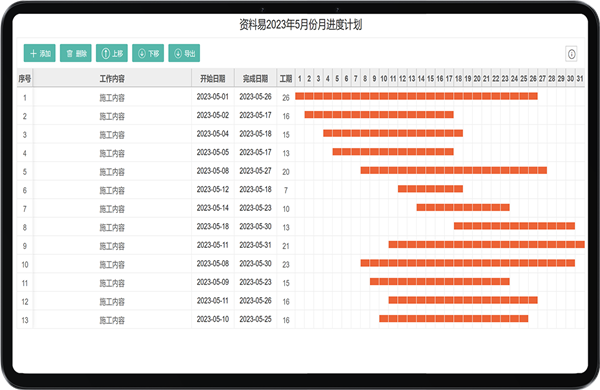
Task: Select row 6 start date 2023-05-12
Action: [x=213, y=189]
